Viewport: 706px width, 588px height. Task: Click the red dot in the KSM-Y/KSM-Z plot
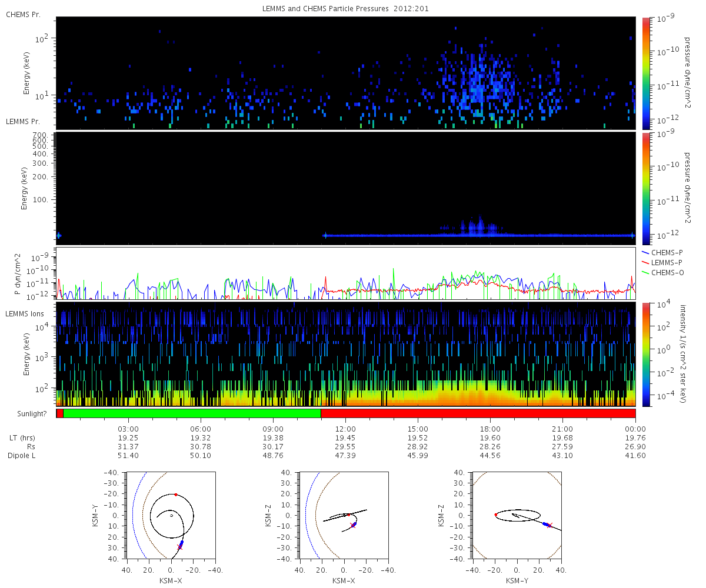(496, 514)
